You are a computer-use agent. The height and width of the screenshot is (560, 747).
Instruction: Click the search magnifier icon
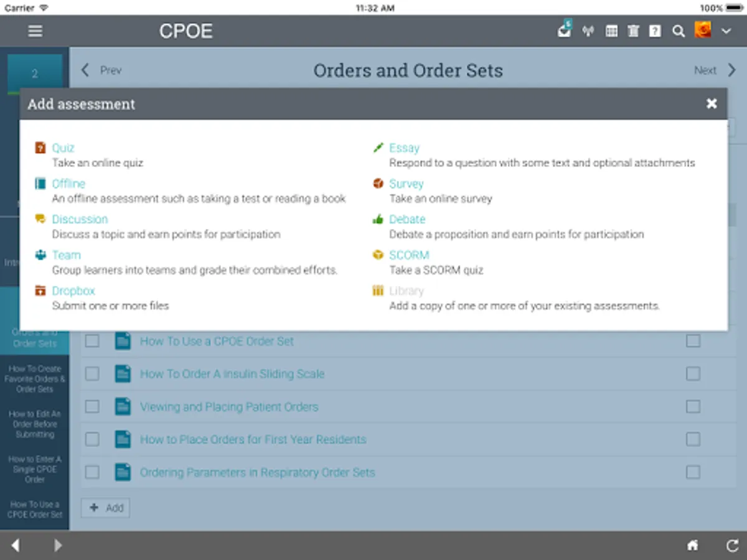(679, 31)
